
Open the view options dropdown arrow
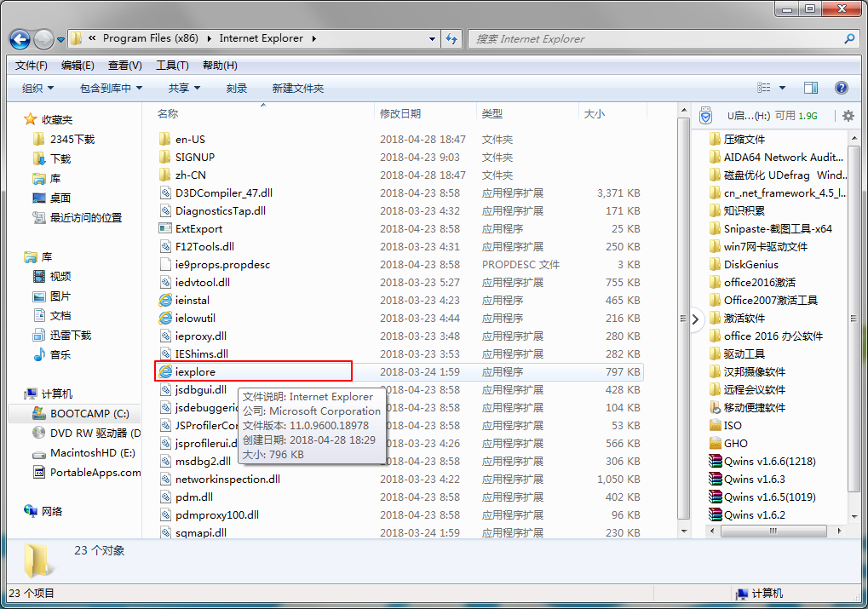pyautogui.click(x=782, y=88)
